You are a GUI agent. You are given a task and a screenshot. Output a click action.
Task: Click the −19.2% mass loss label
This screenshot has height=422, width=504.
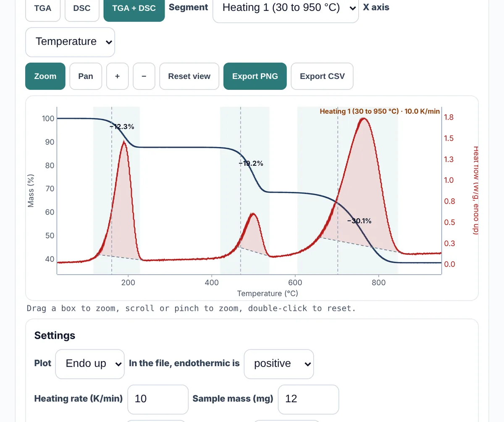pyautogui.click(x=251, y=163)
